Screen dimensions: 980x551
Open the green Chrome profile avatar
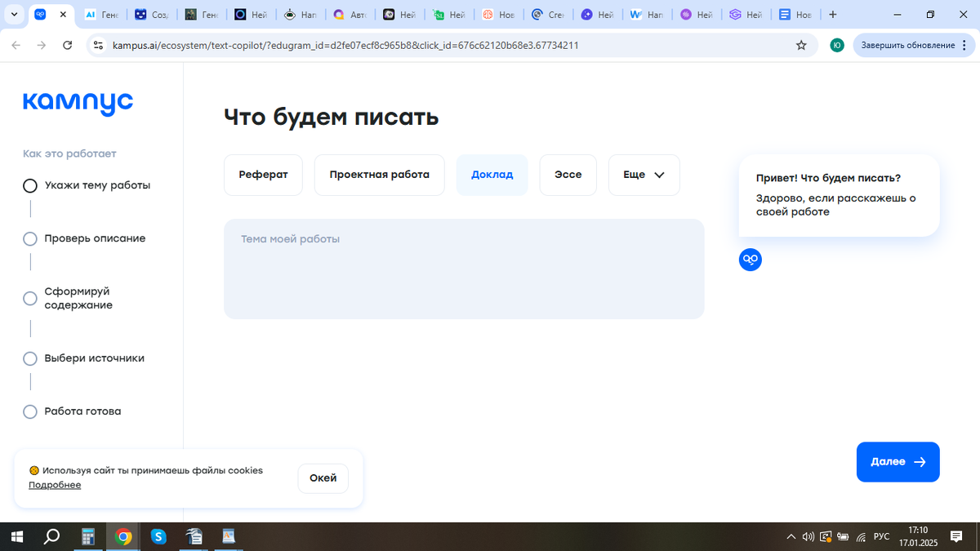(837, 45)
